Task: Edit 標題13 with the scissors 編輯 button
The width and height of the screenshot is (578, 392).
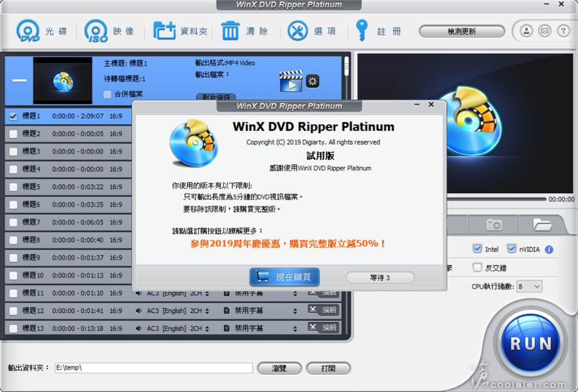Action: click(323, 327)
